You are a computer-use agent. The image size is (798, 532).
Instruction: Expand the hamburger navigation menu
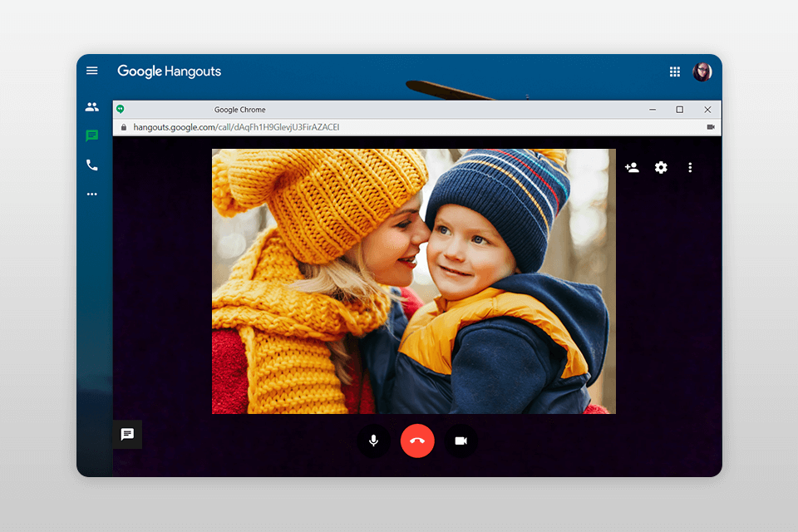pyautogui.click(x=92, y=71)
